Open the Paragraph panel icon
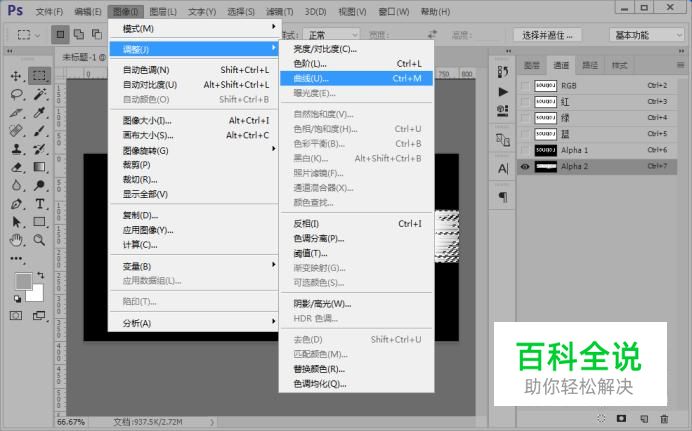This screenshot has height=431, width=692. pos(503,197)
